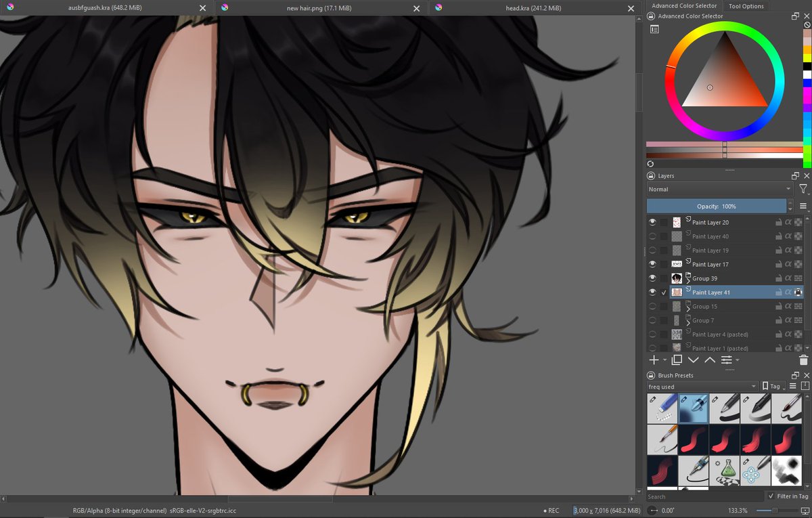The image size is (812, 518).
Task: Delete the selected layer with trash icon
Action: point(803,360)
